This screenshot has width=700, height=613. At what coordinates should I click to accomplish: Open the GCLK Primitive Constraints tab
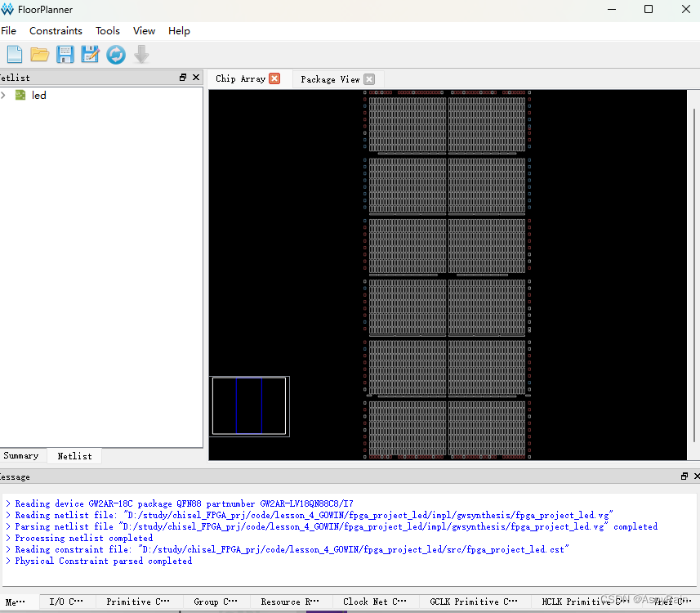pos(474,602)
